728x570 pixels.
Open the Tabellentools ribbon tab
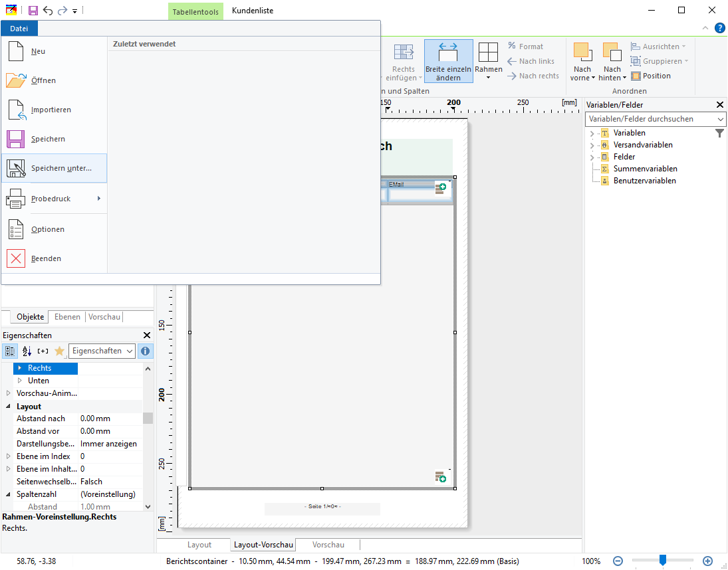click(195, 11)
